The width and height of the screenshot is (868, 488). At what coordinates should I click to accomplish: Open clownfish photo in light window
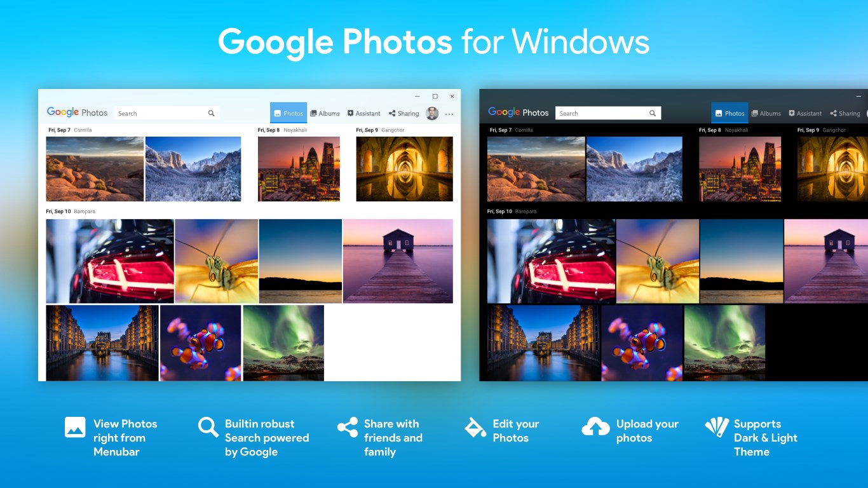201,343
